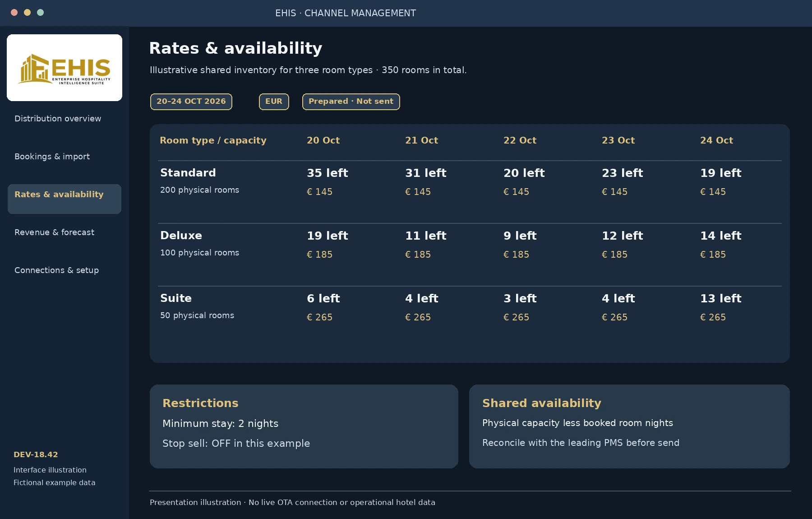Image resolution: width=812 pixels, height=519 pixels.
Task: Click Standard 20 left availability cell
Action: click(x=524, y=173)
